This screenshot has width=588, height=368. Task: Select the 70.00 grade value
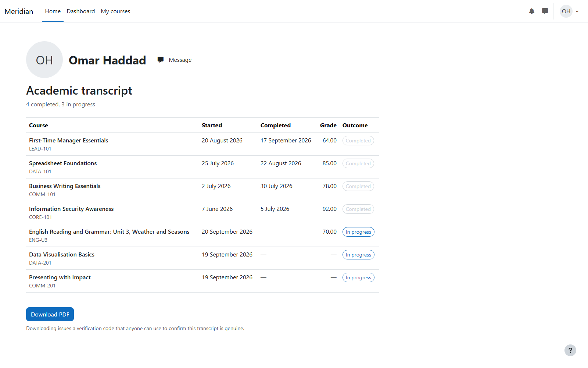click(x=330, y=232)
